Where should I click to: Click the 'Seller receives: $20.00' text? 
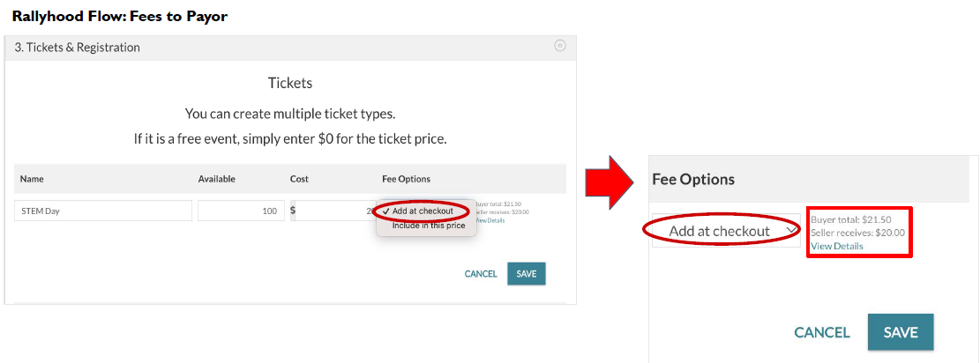point(857,233)
